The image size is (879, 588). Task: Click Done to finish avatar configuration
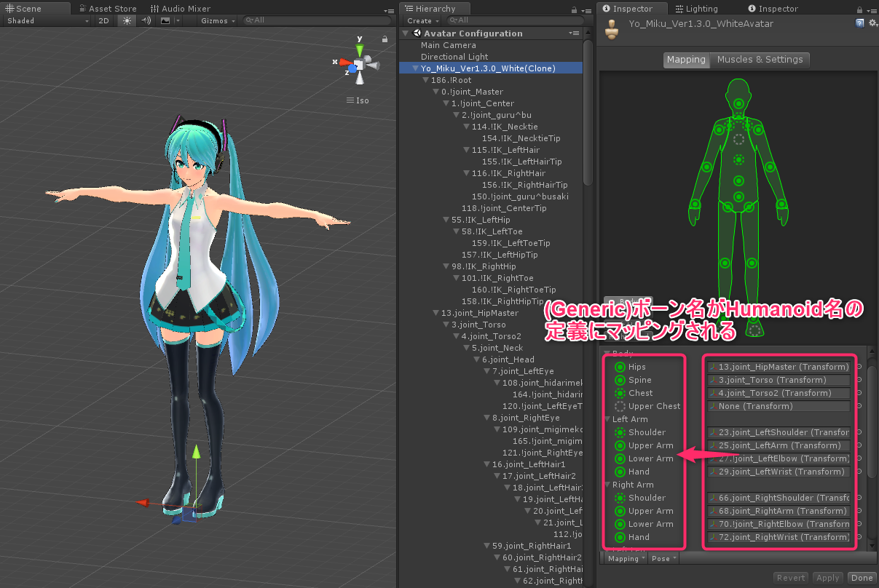pos(862,577)
